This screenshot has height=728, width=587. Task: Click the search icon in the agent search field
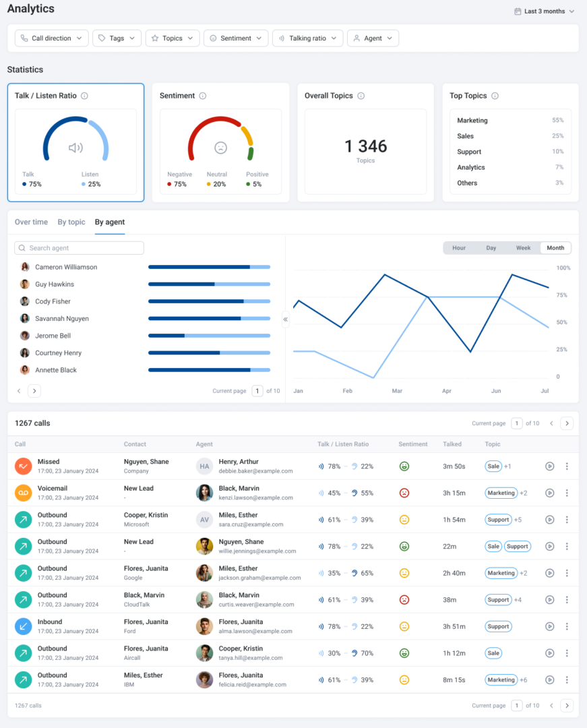(x=22, y=248)
